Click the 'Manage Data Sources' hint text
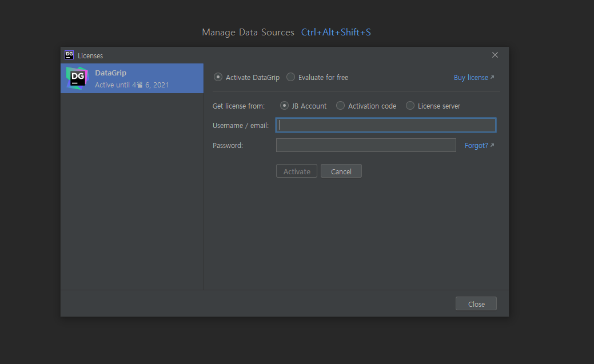 248,32
